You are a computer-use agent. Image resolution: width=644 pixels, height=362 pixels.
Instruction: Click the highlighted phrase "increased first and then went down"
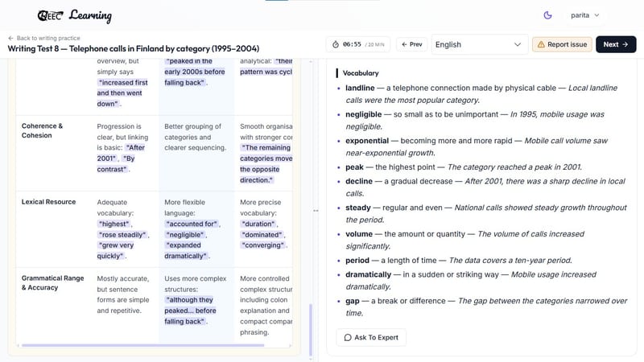pyautogui.click(x=122, y=93)
